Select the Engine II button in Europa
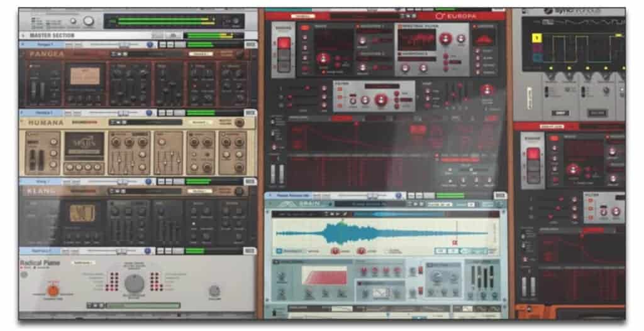This screenshot has width=644, height=331. tap(284, 55)
